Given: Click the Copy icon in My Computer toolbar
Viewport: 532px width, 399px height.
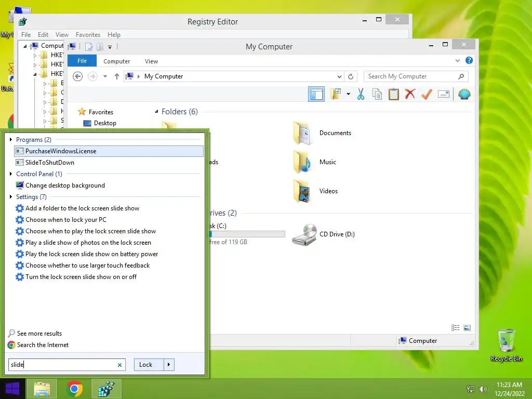Looking at the screenshot, I should (x=377, y=94).
